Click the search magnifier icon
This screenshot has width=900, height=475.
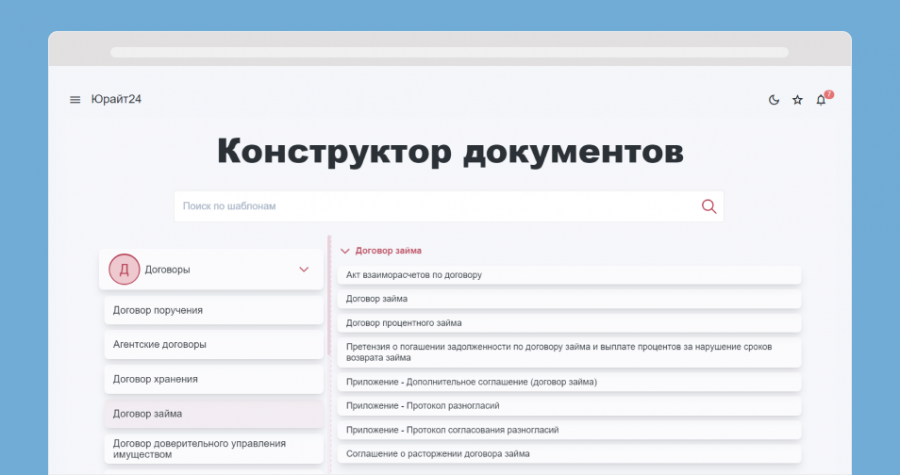(709, 207)
